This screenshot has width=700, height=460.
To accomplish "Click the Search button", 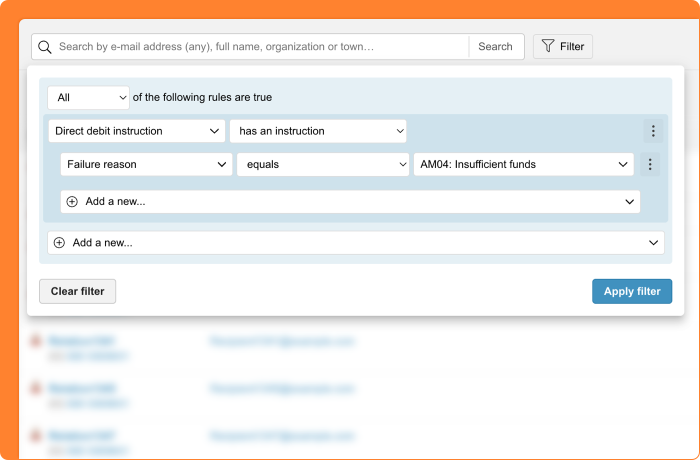I will click(496, 46).
